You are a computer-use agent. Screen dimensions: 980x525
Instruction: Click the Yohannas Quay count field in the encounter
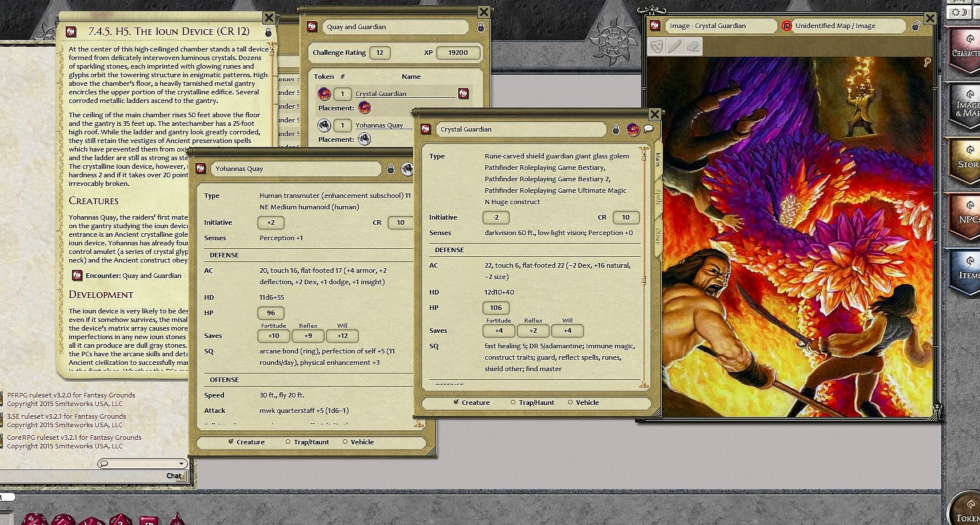coord(342,125)
